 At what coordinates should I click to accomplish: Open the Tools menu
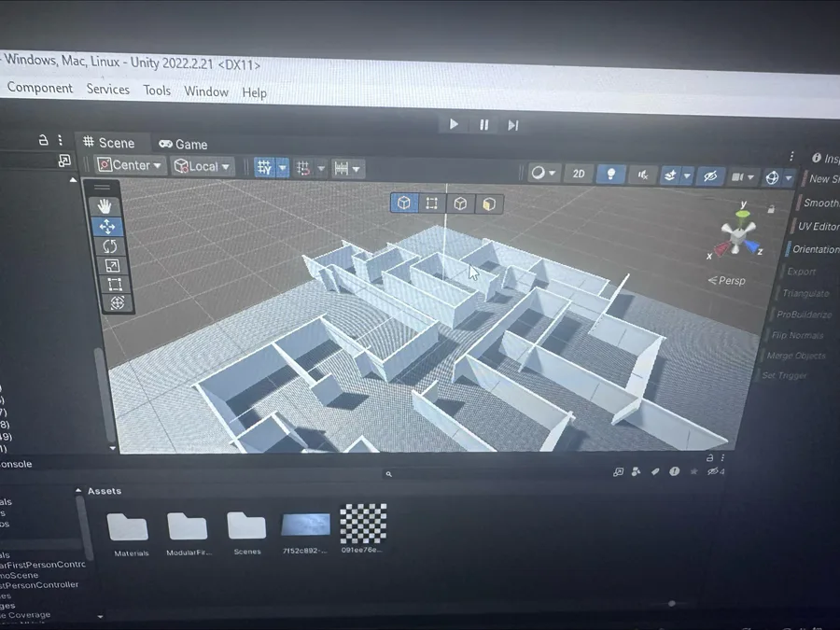157,90
